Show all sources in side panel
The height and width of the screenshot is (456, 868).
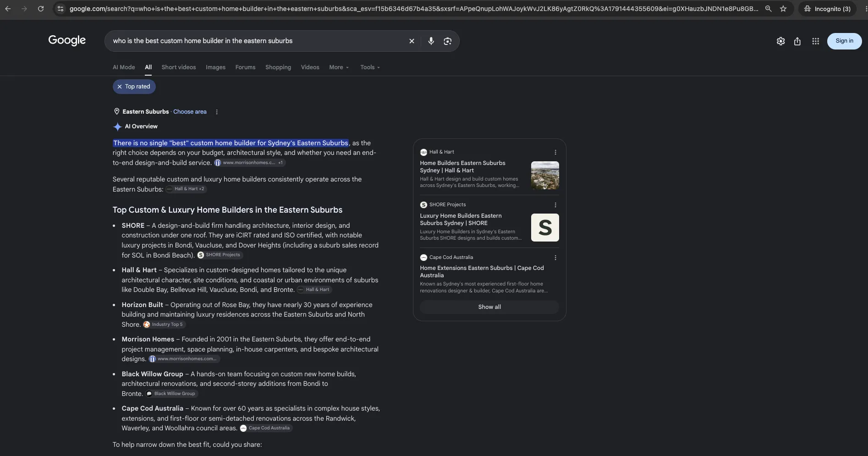click(489, 307)
